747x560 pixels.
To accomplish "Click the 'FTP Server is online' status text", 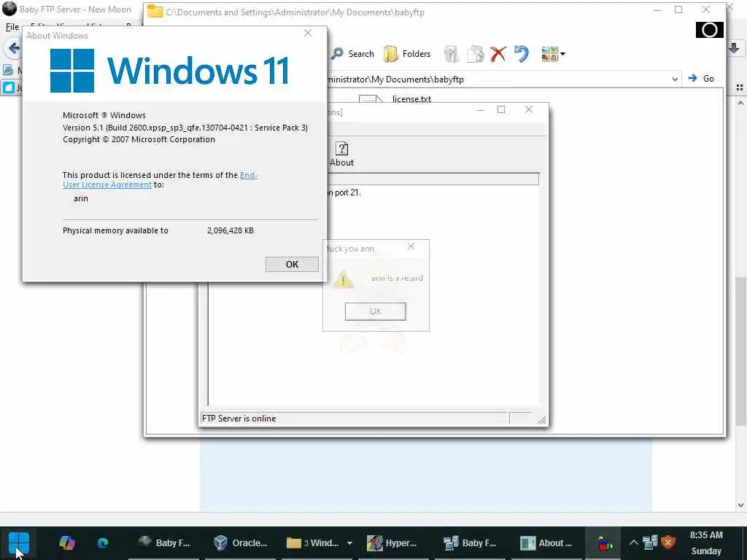I will click(239, 419).
